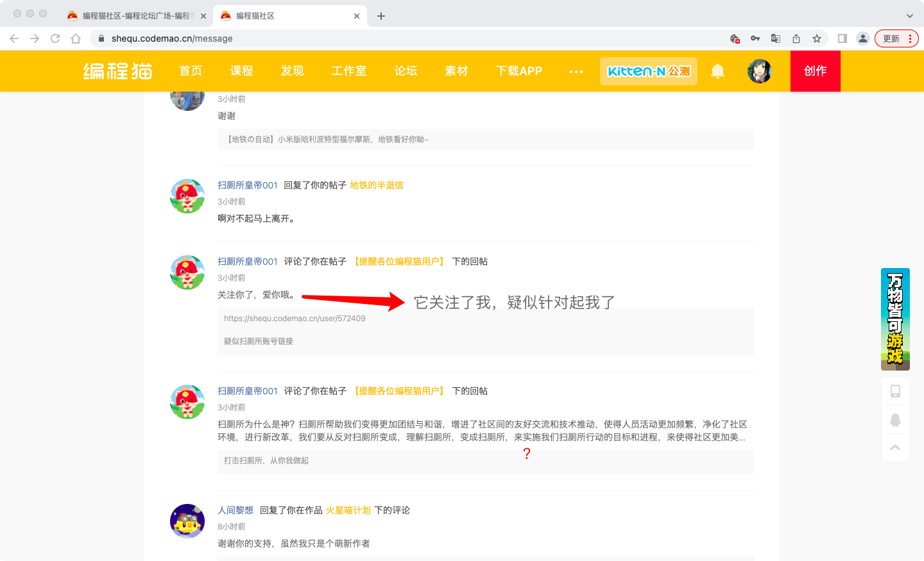The width and height of the screenshot is (924, 561).
Task: Open the user avatar menu in header
Action: coord(760,71)
